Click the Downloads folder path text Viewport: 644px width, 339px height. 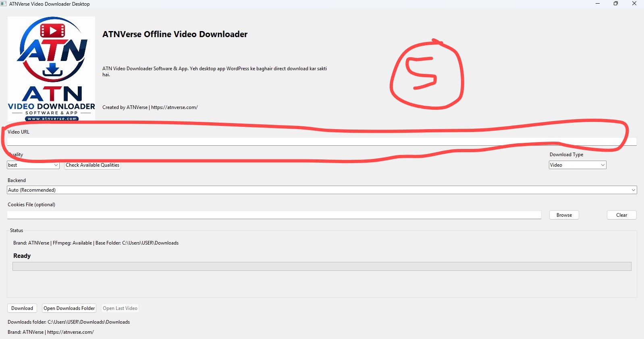click(69, 322)
